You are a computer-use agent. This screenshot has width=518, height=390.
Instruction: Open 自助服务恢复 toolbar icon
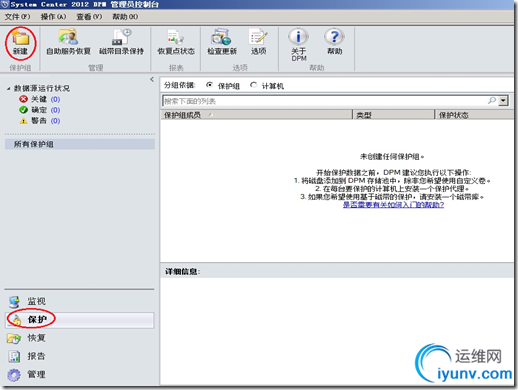coord(68,37)
